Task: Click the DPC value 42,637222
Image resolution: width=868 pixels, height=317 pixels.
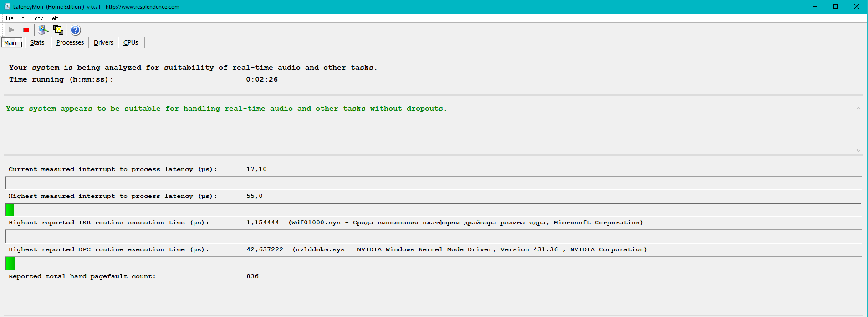Action: pos(265,249)
